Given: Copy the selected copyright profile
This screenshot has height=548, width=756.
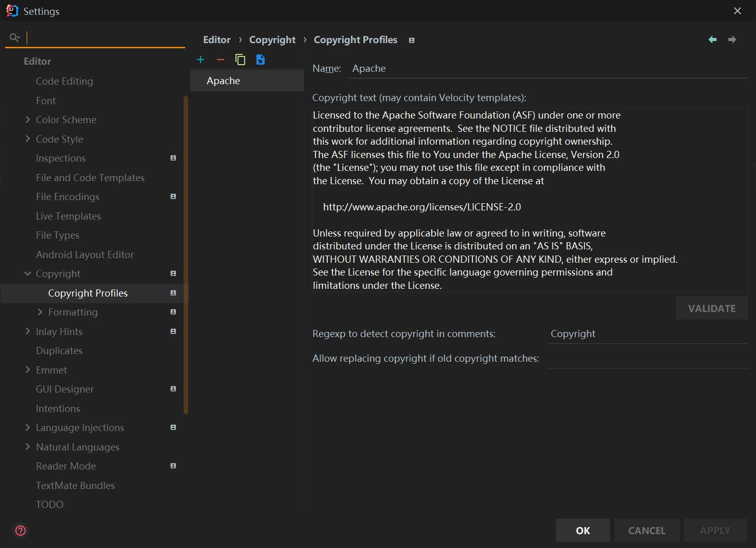Looking at the screenshot, I should [x=240, y=60].
